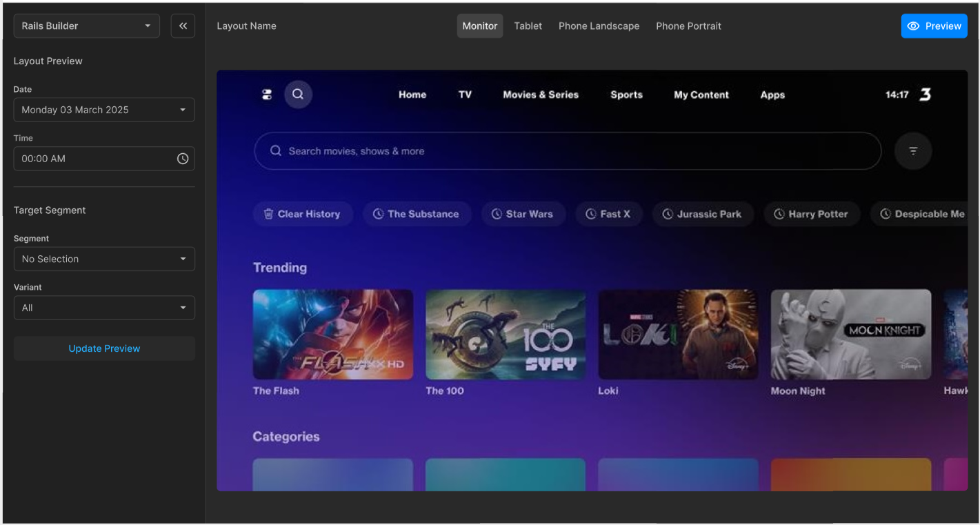This screenshot has width=980, height=525.
Task: Open Apps in preview navigation
Action: [772, 95]
